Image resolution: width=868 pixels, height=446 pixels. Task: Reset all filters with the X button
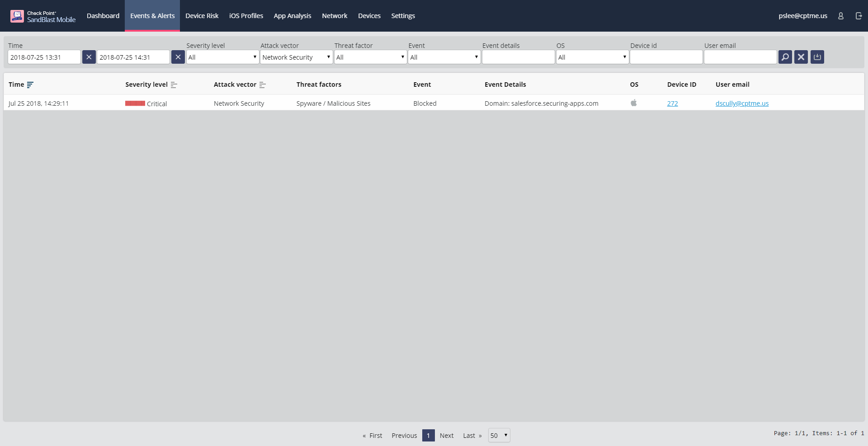801,57
